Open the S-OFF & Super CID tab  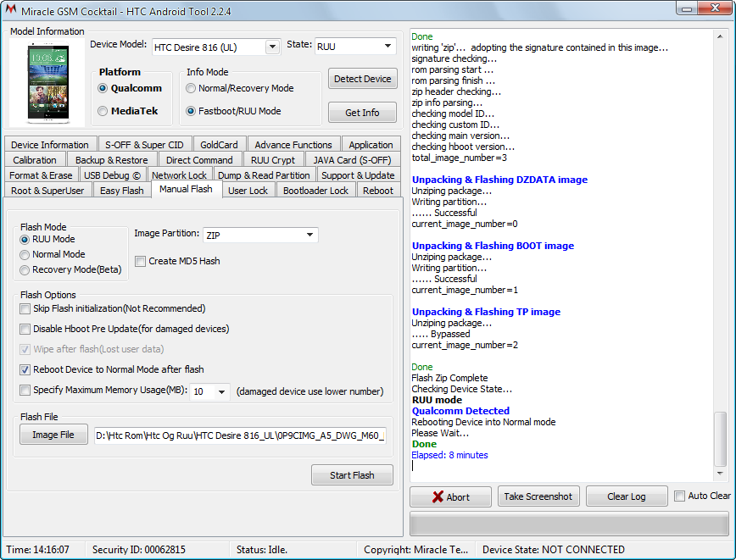click(144, 145)
